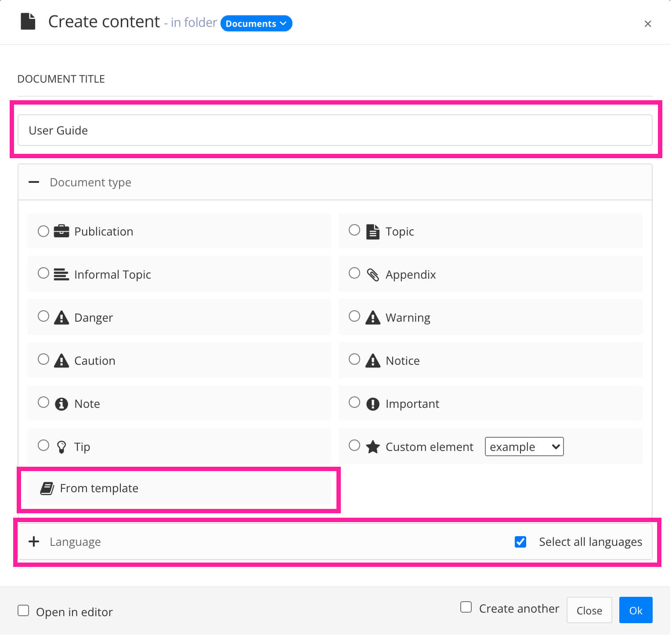The height and width of the screenshot is (639, 672).
Task: Click the From template book icon
Action: 46,488
